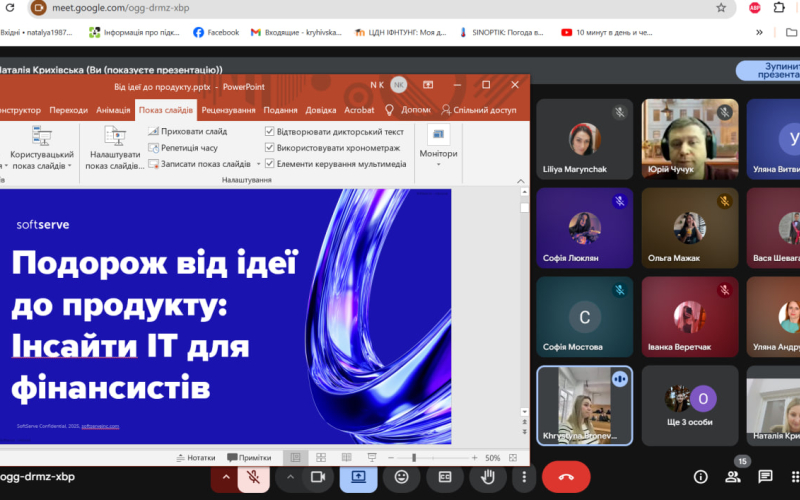Image resolution: width=800 pixels, height=500 pixels.
Task: Click the raise hand icon
Action: [488, 477]
